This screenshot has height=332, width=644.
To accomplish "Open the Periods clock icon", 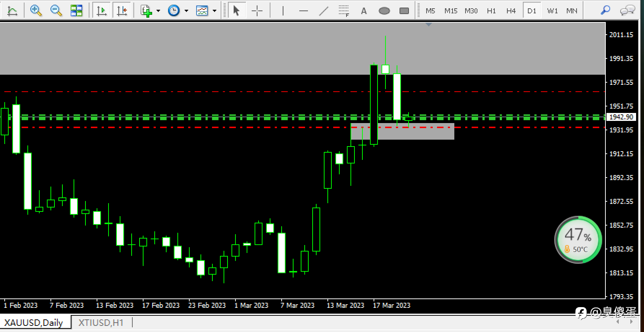I will click(174, 11).
